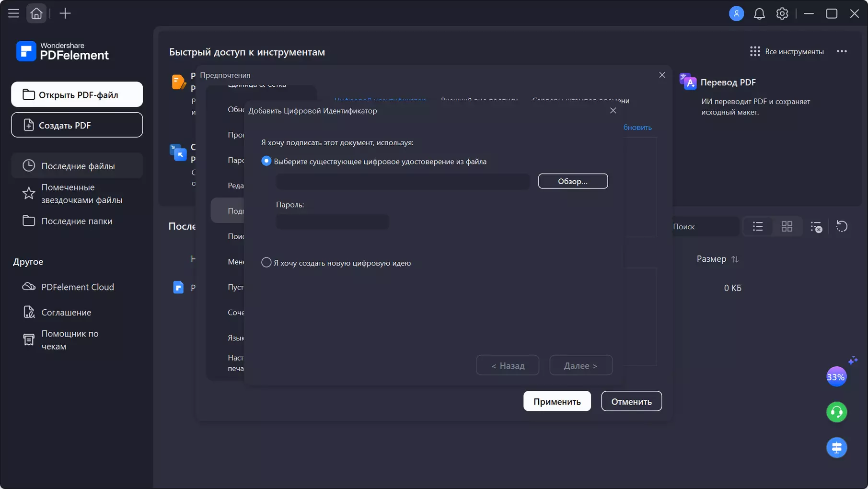The width and height of the screenshot is (868, 489).
Task: Refresh the recent files list
Action: (842, 226)
